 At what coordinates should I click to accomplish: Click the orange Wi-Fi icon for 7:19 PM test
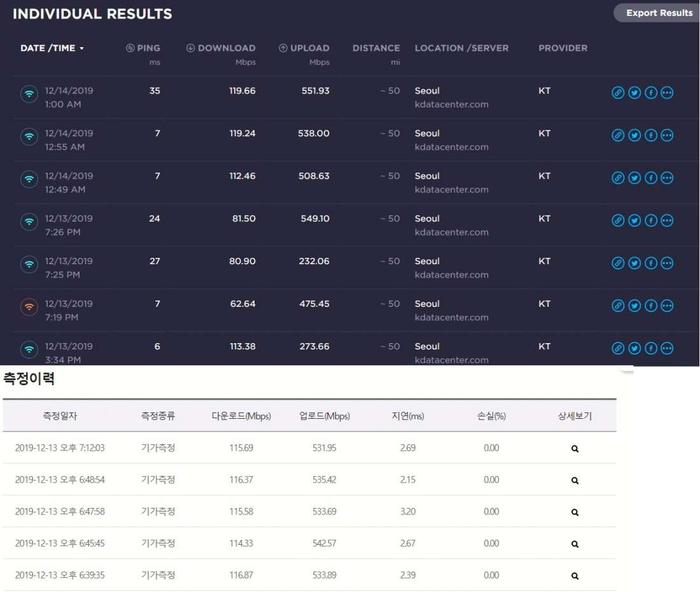coord(29,307)
